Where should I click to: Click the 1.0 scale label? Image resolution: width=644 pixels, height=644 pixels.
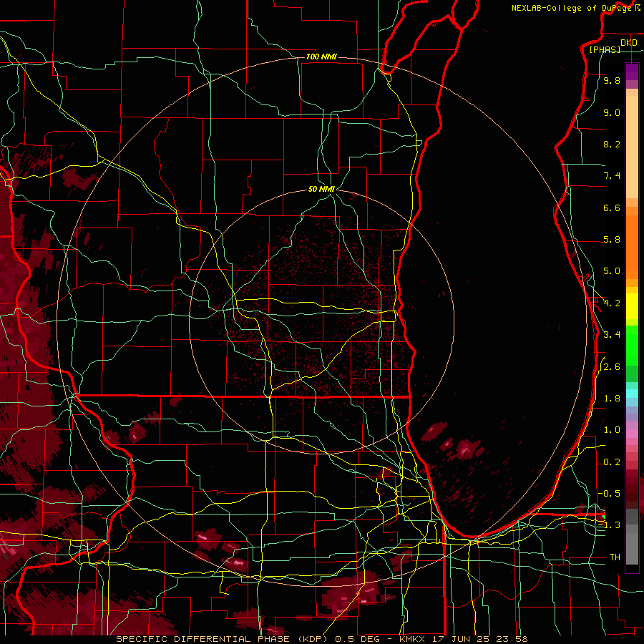pyautogui.click(x=612, y=431)
